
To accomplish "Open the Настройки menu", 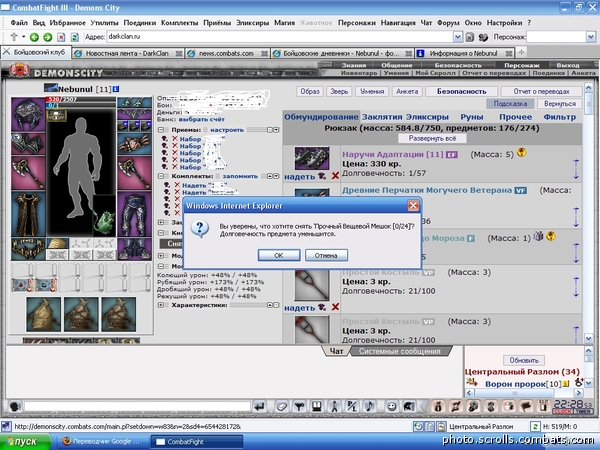I will click(x=504, y=23).
